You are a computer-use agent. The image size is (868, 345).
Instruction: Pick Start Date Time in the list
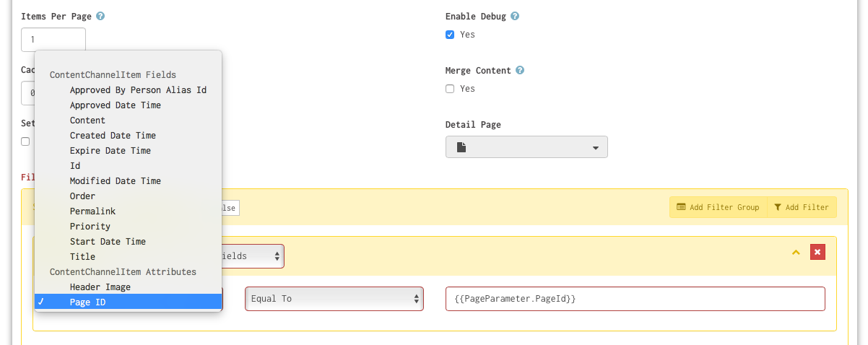(108, 242)
